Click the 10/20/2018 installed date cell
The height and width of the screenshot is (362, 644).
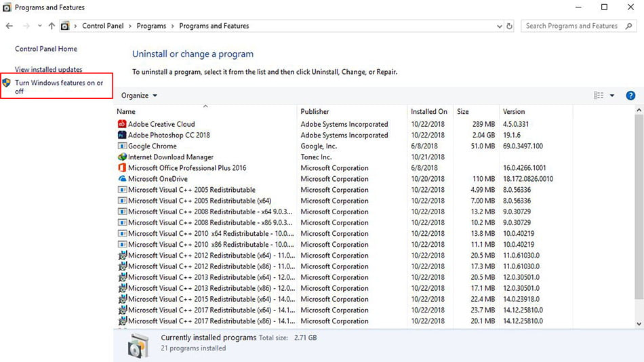point(428,179)
